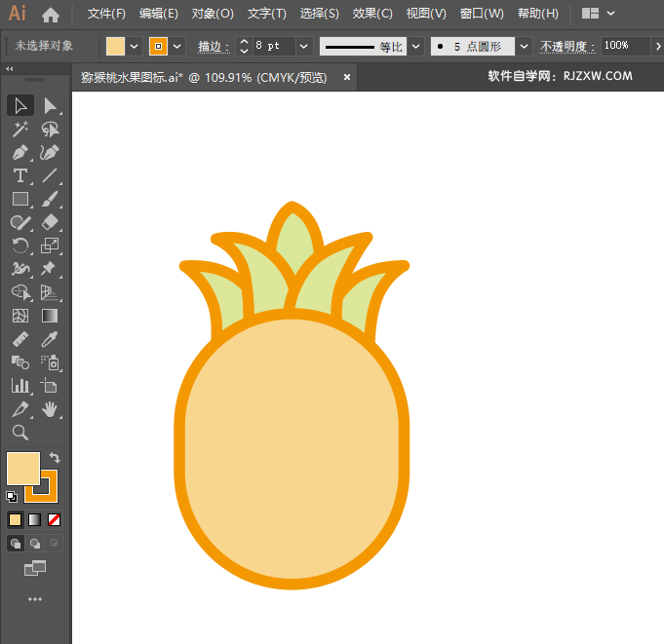The image size is (664, 644).
Task: Switch paint mode to Gradient
Action: coord(35,519)
